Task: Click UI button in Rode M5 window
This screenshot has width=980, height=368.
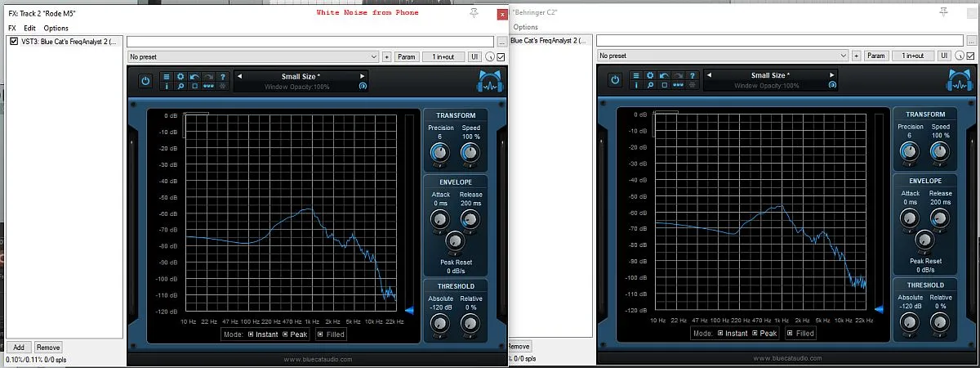Action: 474,57
